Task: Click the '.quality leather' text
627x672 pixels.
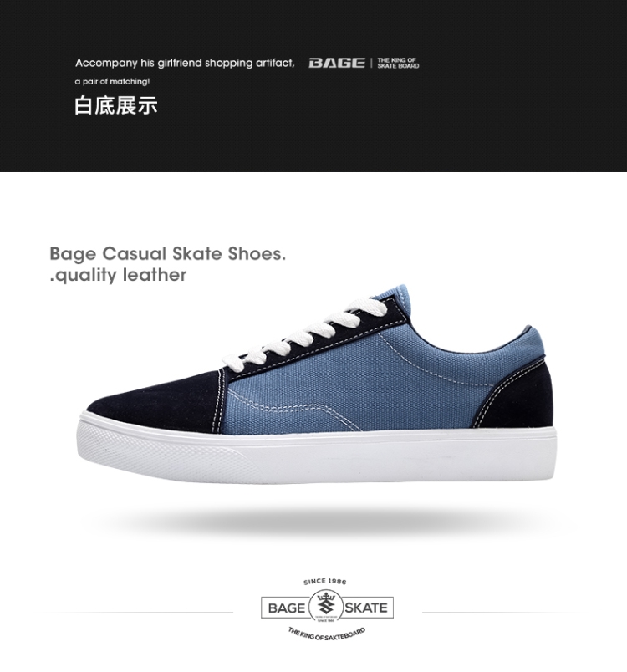Action: tap(118, 275)
